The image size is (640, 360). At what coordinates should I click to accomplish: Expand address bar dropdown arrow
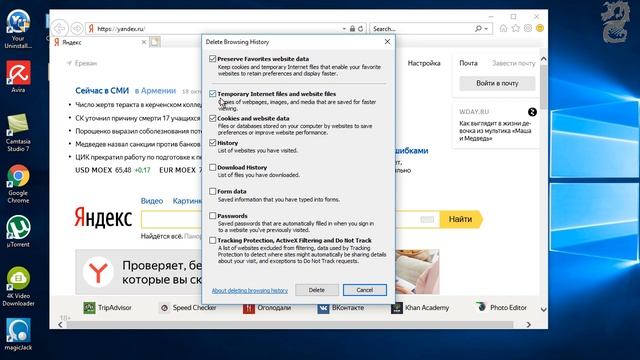(x=344, y=29)
